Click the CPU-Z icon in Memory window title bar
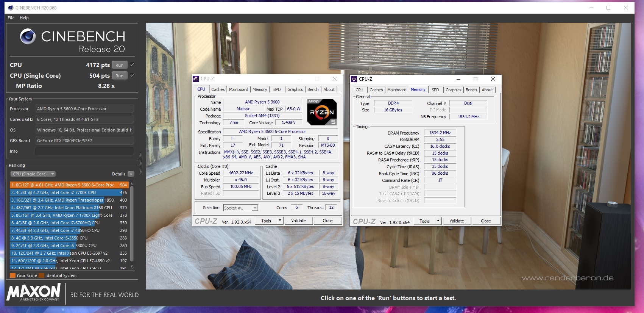The width and height of the screenshot is (644, 313). [x=354, y=79]
